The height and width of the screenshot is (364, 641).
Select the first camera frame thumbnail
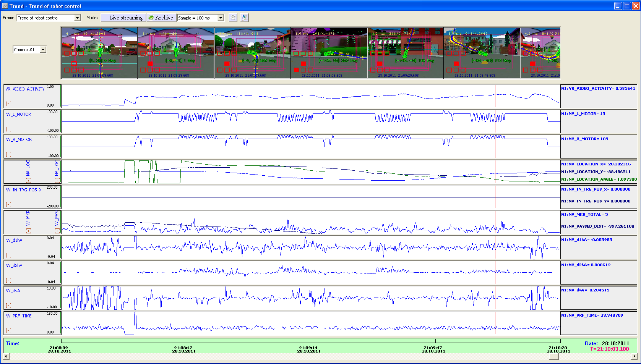point(99,53)
